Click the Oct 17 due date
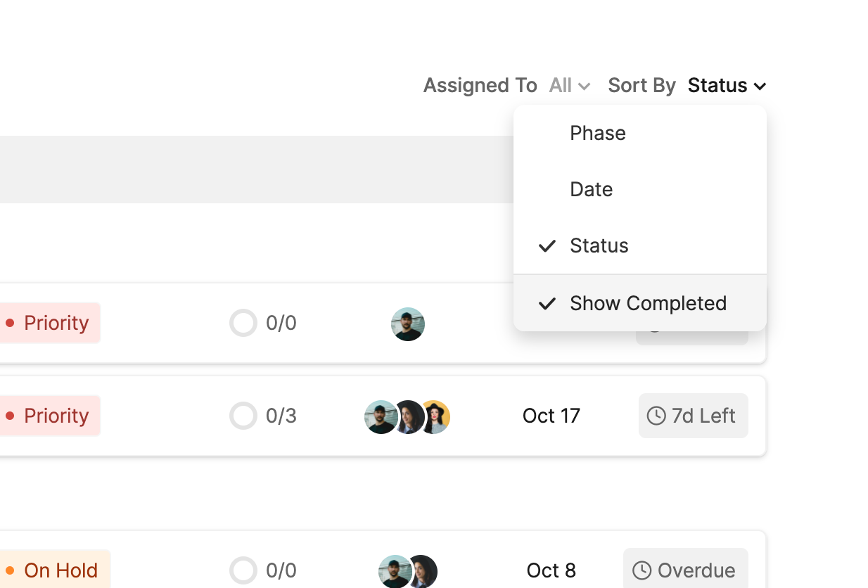The image size is (868, 588). point(551,416)
